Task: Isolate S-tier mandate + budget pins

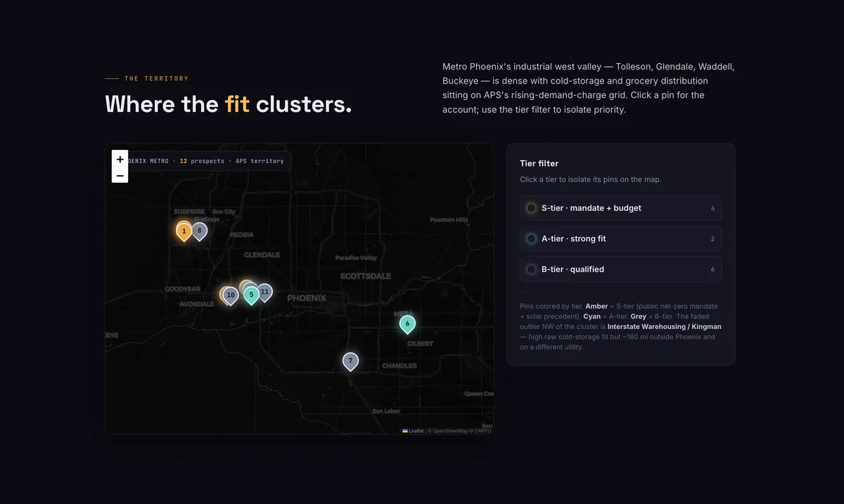Action: 621,208
